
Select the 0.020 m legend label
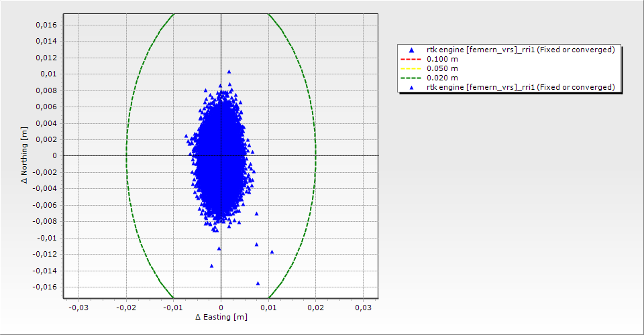point(442,78)
